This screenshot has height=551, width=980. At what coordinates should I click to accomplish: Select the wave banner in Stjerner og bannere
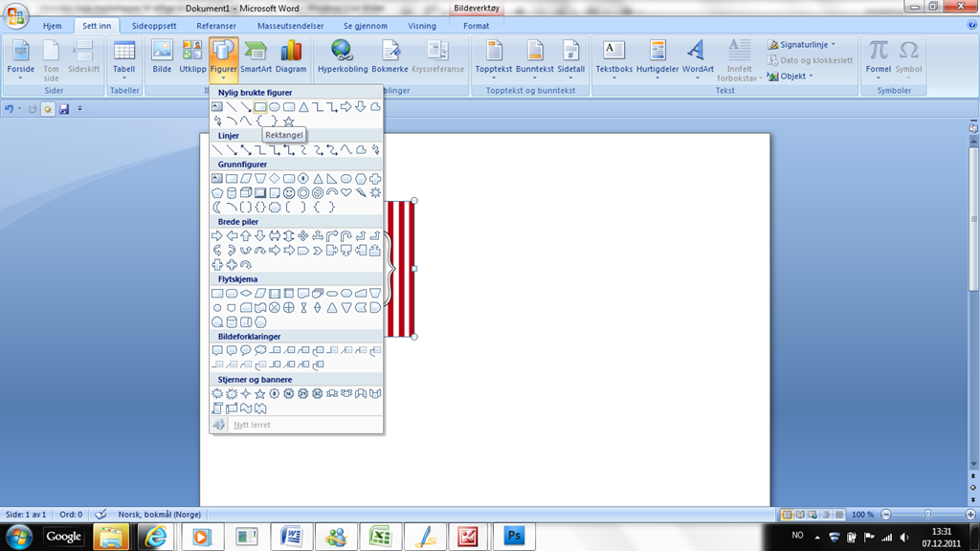[x=246, y=408]
